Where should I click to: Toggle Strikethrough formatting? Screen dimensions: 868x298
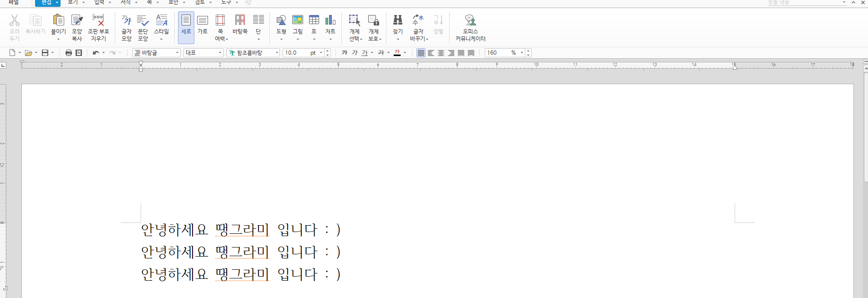tap(381, 53)
